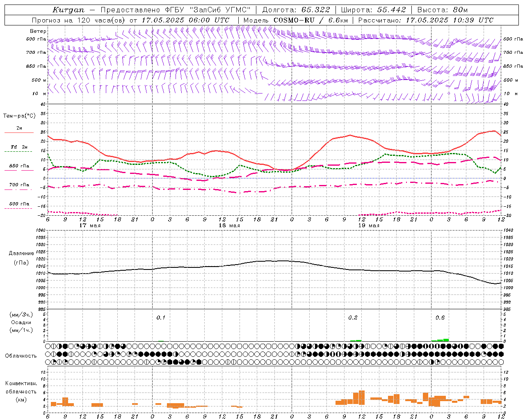The image size is (525, 420).
Task: Click the "Высота: 80м" elevation value
Action: point(442,10)
